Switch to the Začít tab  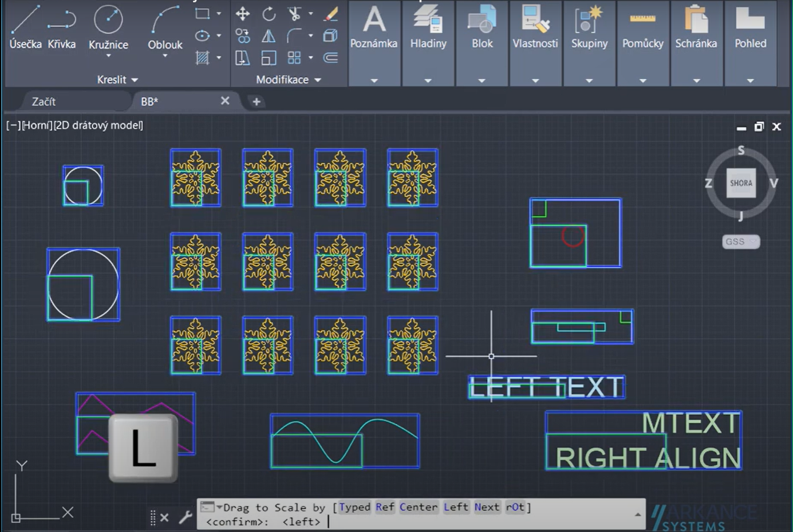[44, 101]
